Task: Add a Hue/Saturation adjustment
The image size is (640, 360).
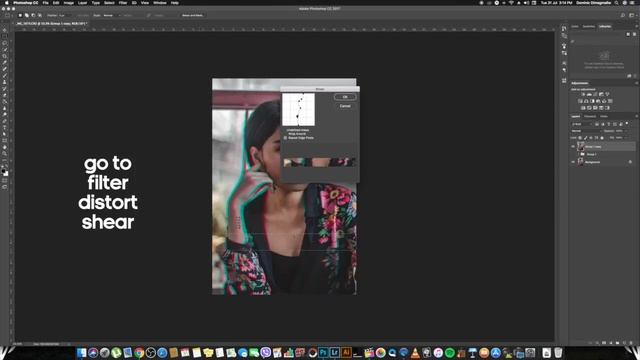Action: (580, 101)
